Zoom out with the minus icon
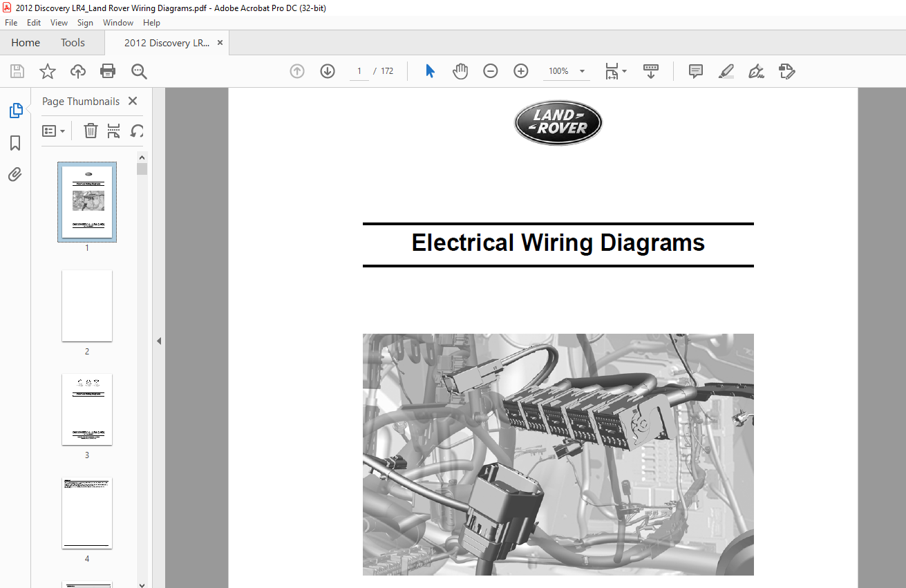This screenshot has height=588, width=906. pyautogui.click(x=491, y=71)
